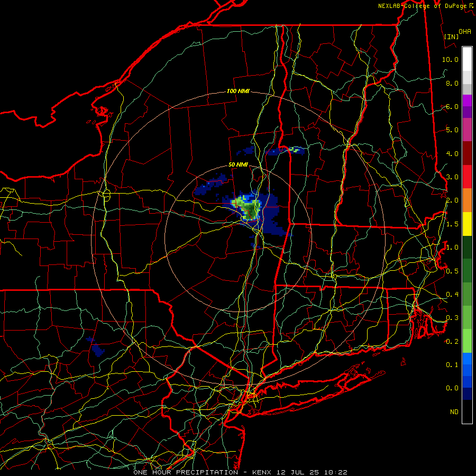Pick the orange legend swatch
This screenshot has height=476, width=476.
(x=467, y=200)
